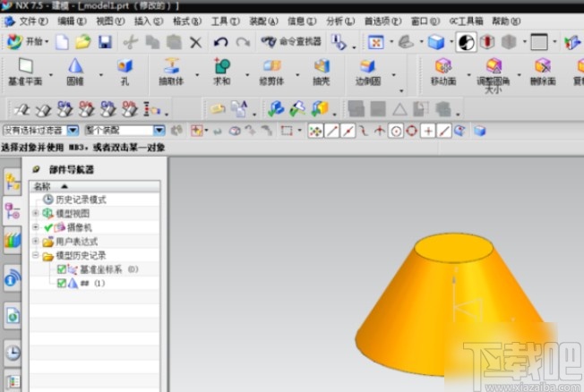Screen dimensions: 584x392
Task: Open the 插入(S) menu
Action: click(x=148, y=20)
